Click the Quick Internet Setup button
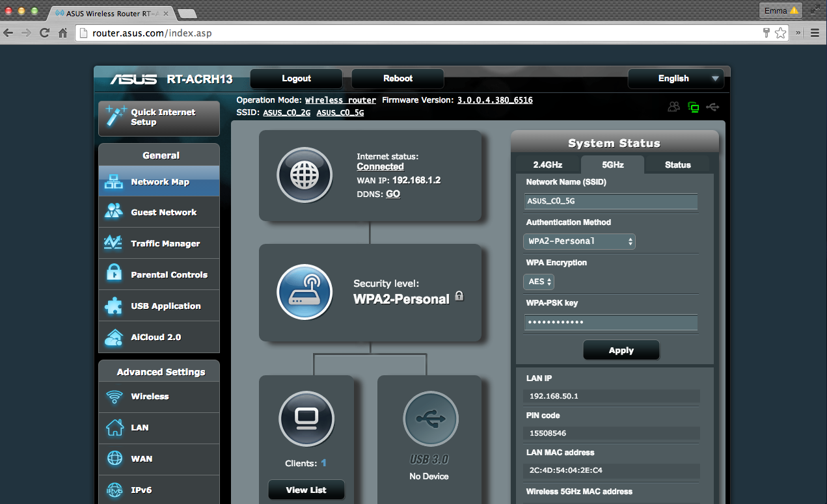 click(159, 118)
